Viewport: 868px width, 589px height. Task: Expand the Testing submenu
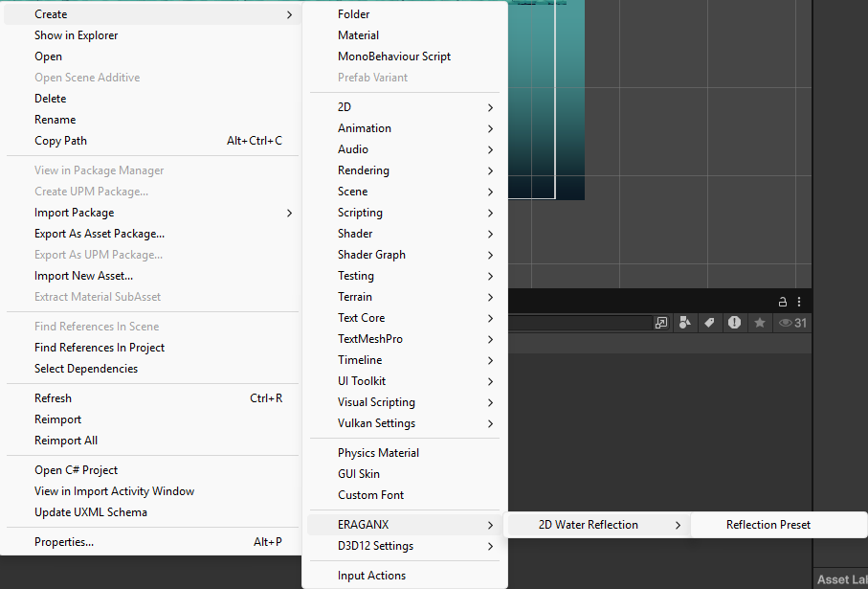coord(405,276)
